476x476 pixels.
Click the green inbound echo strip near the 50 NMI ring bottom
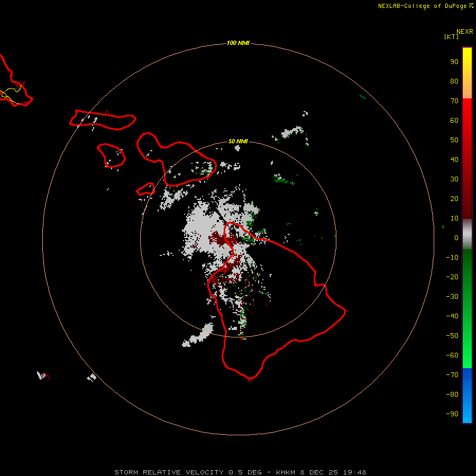[x=243, y=321]
